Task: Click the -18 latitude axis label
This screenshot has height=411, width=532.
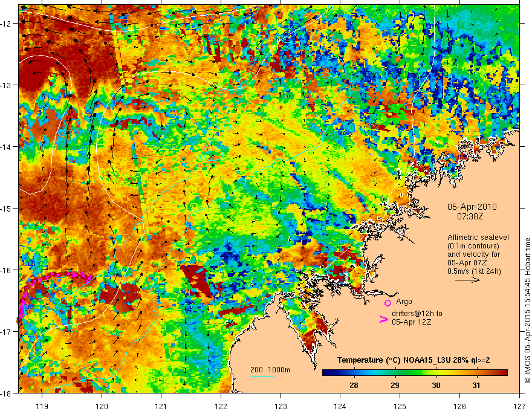Action: (x=7, y=393)
